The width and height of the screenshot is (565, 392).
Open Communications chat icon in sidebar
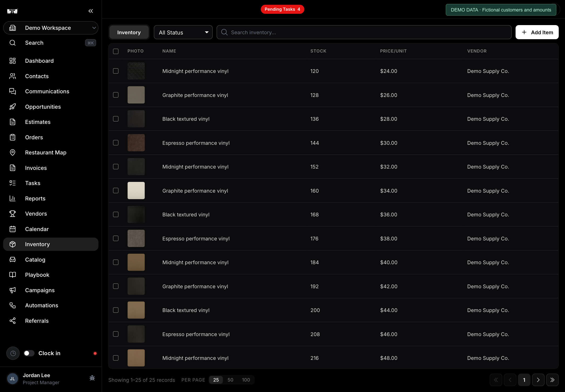click(13, 91)
